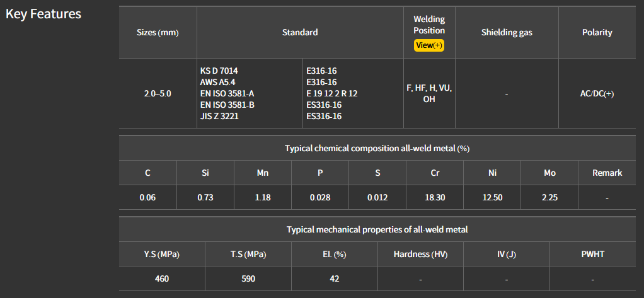644x298 pixels.
Task: Click the Typical mechanical properties table title
Action: point(377,230)
